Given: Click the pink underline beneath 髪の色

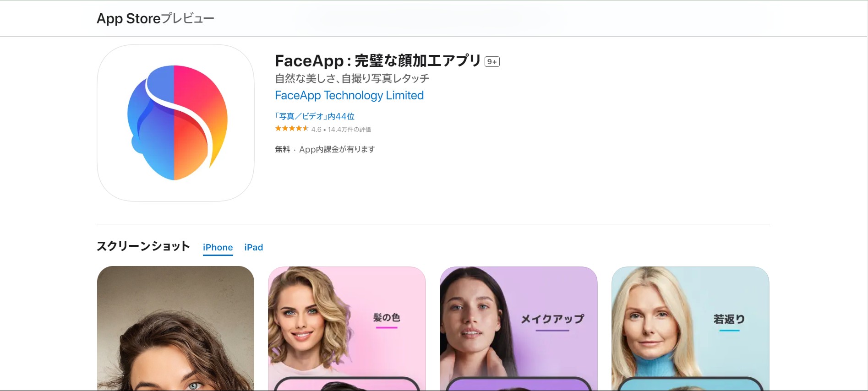Looking at the screenshot, I should pos(386,328).
